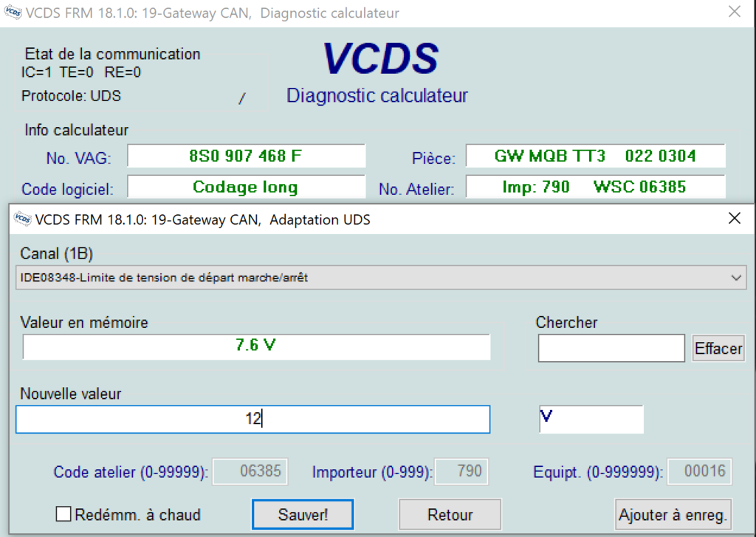Close the Adaptation UDS window
The width and height of the screenshot is (756, 537).
click(x=734, y=219)
